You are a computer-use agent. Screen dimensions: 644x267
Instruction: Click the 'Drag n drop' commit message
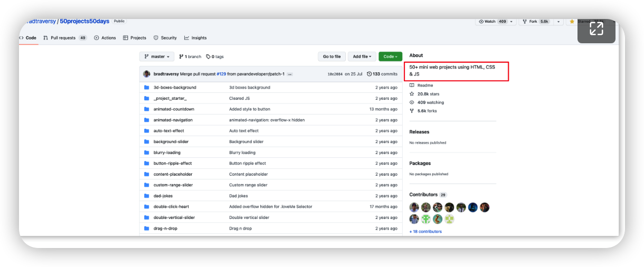click(x=240, y=228)
